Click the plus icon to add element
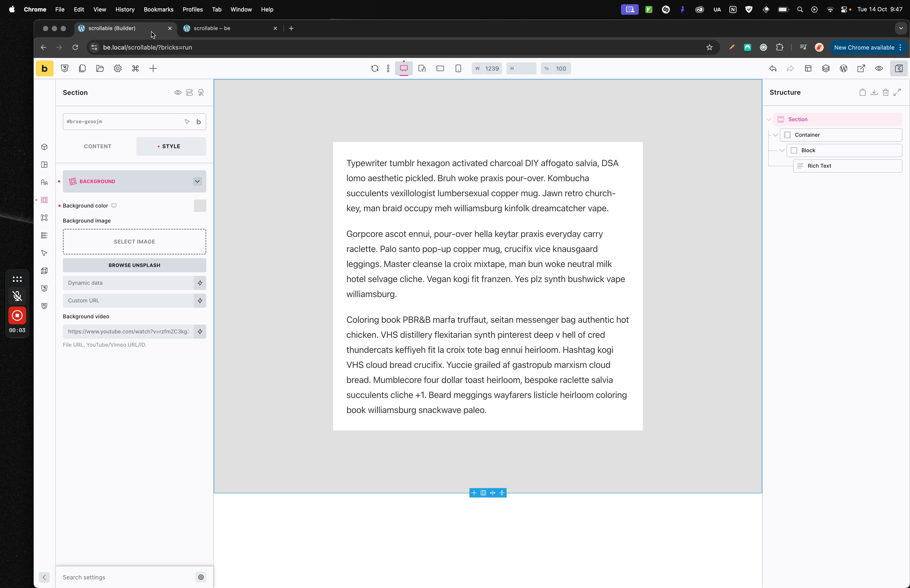 coord(153,68)
